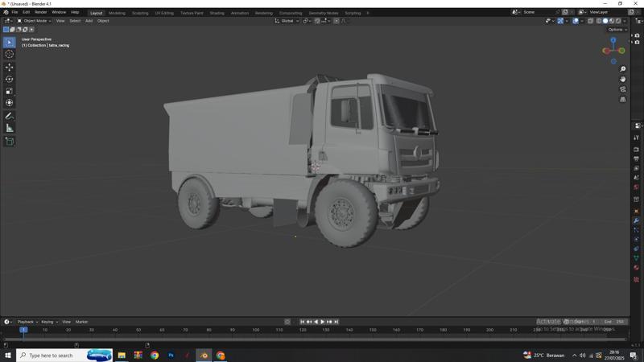The height and width of the screenshot is (362, 644).
Task: Open the File menu
Action: click(x=14, y=12)
